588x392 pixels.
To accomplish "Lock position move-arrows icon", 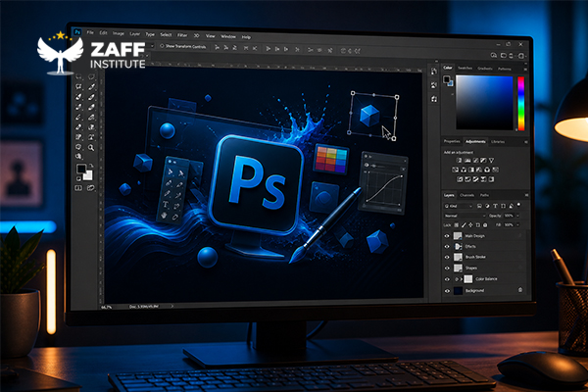I will [470, 225].
